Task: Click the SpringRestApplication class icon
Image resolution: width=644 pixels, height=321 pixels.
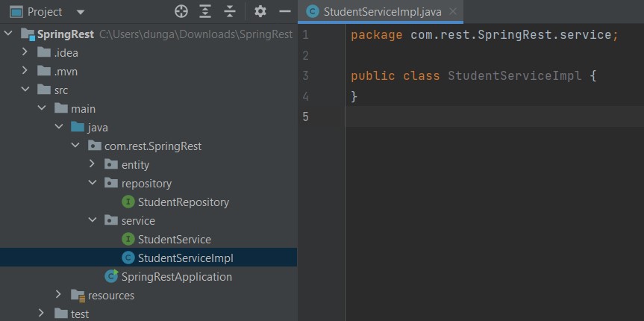Action: [x=111, y=277]
